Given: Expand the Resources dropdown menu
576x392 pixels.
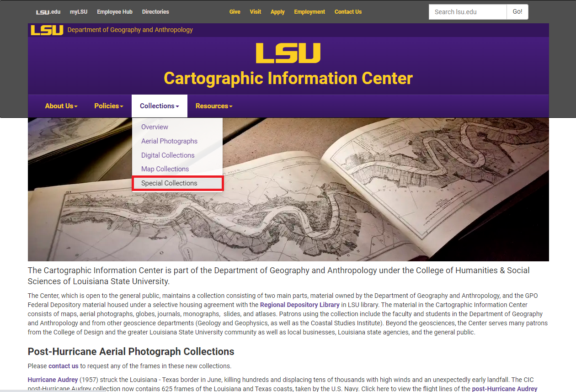Looking at the screenshot, I should (x=214, y=106).
